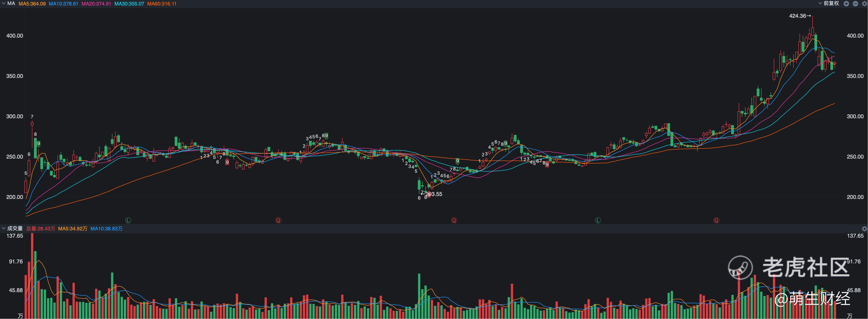Toggle the MA10:378.61 moving average line
This screenshot has height=319, width=868.
click(x=63, y=4)
